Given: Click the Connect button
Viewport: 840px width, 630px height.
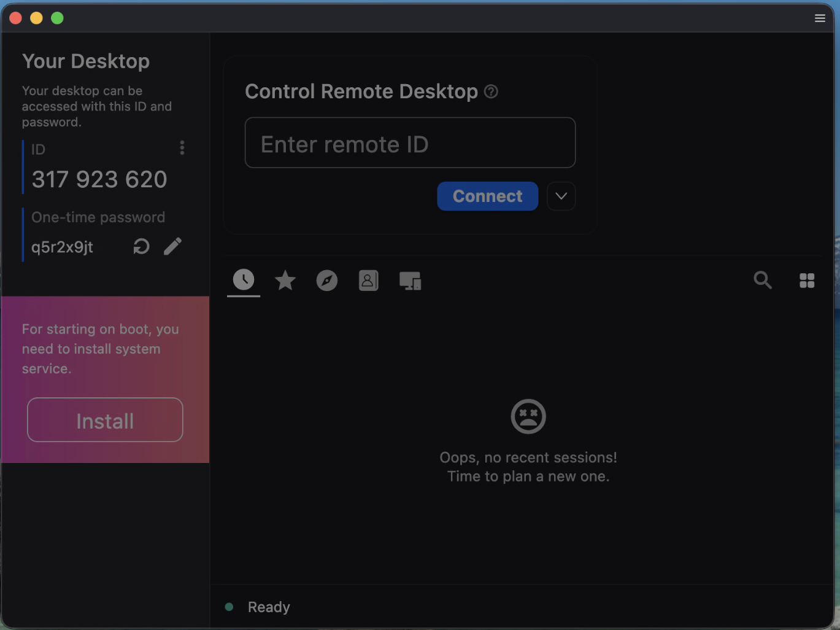Looking at the screenshot, I should click(x=487, y=196).
